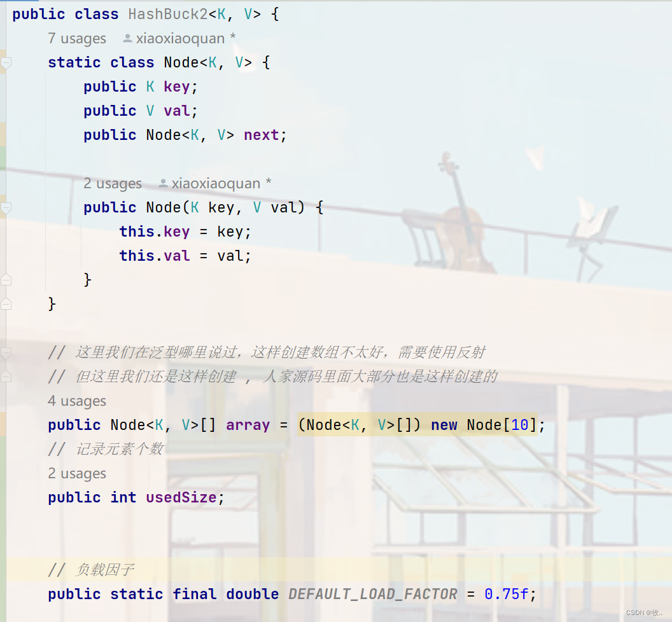Click this.val in the constructor body
672x622 pixels.
(154, 256)
